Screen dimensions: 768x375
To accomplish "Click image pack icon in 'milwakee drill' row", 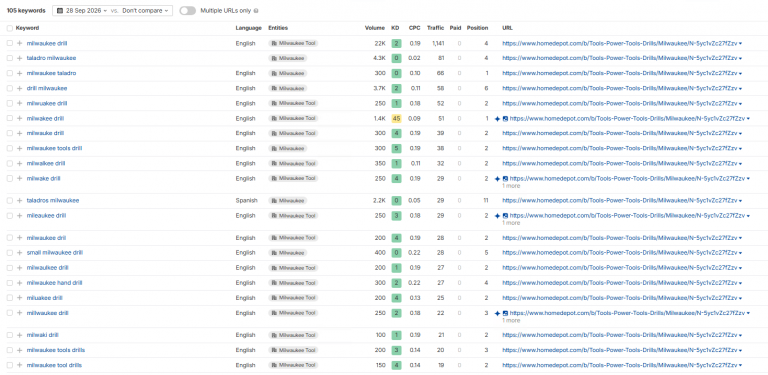I will click(x=505, y=118).
